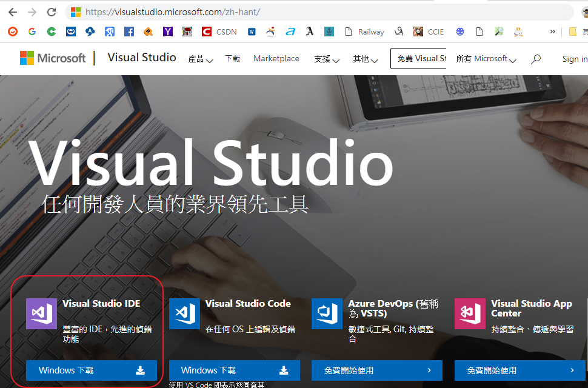
Task: Open the red-roofed house bookmark icon
Action: point(187,32)
